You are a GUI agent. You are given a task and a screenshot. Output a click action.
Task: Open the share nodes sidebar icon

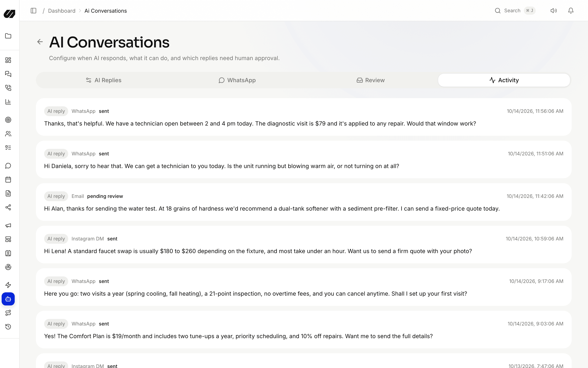pyautogui.click(x=8, y=207)
